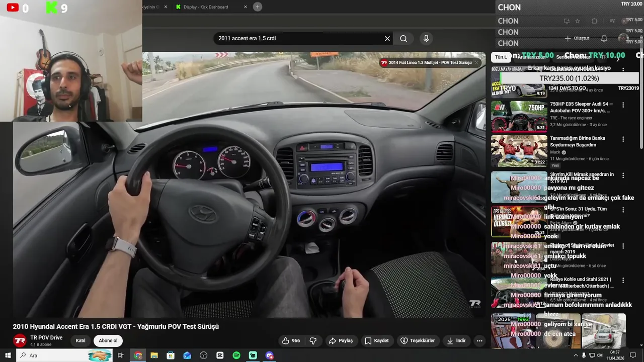
Task: Open the TR POV Drive channel avatar
Action: (x=20, y=341)
